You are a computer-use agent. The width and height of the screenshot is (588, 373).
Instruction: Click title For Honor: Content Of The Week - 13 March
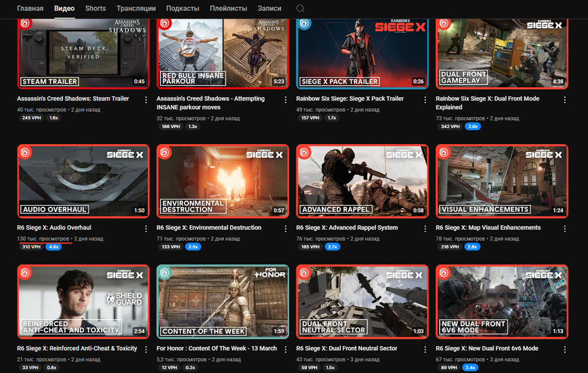(x=217, y=348)
